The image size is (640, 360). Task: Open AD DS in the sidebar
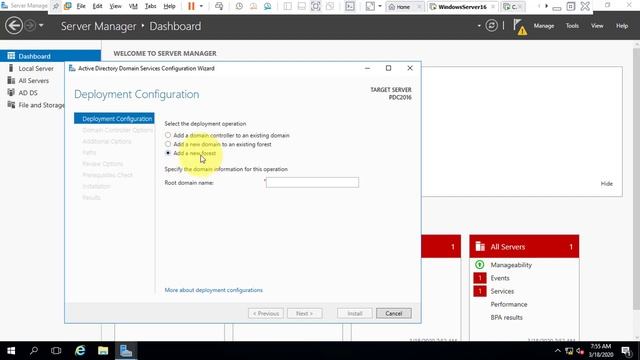28,93
